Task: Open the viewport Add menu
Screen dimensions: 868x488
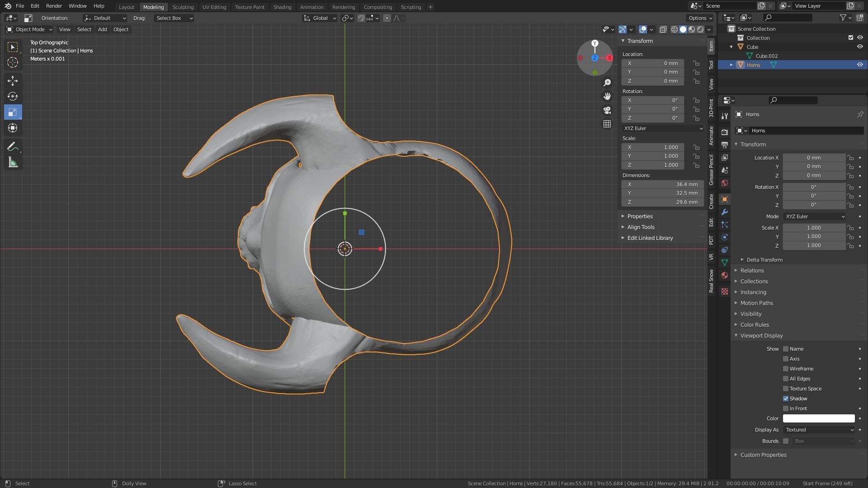Action: pyautogui.click(x=102, y=29)
